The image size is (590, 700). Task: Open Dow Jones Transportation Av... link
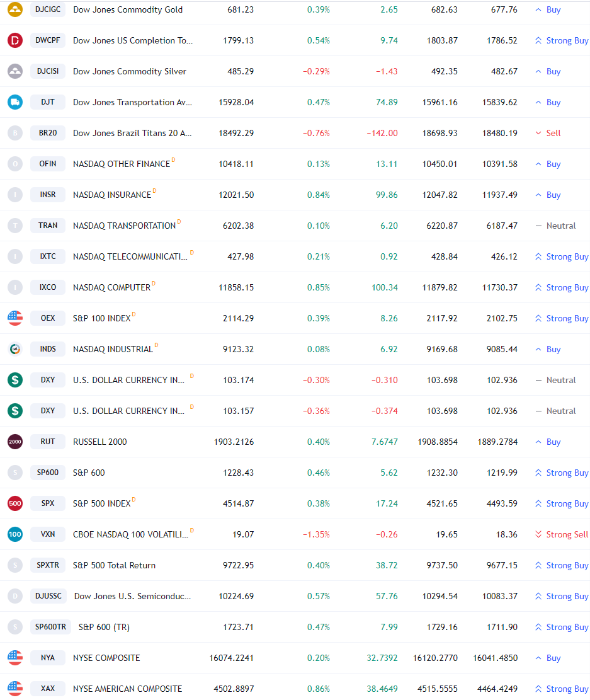pyautogui.click(x=133, y=102)
